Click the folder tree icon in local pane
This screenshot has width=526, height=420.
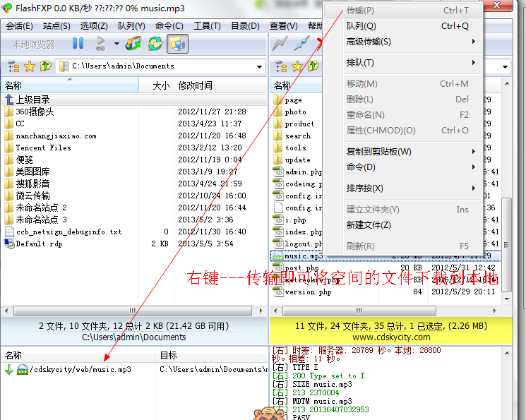click(x=13, y=66)
